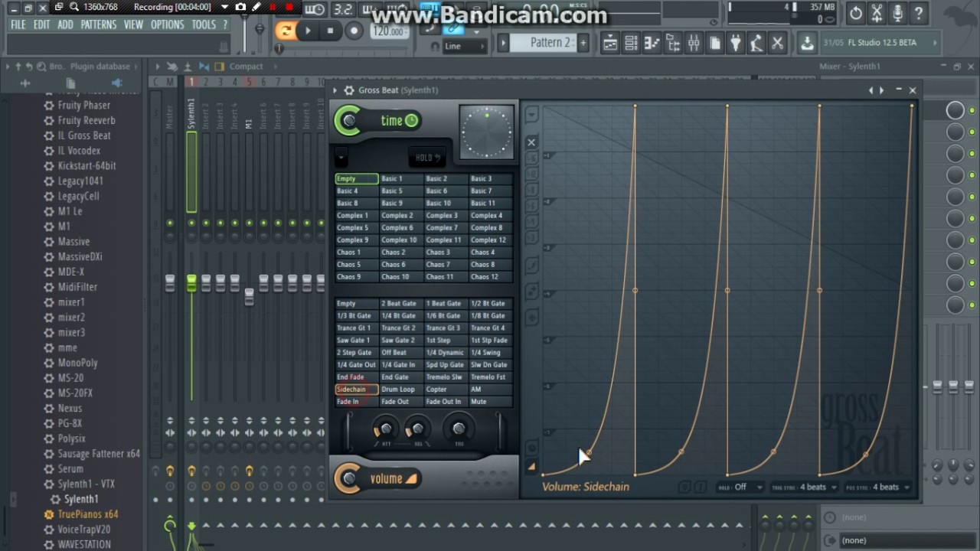This screenshot has height=551, width=980.
Task: Toggle the HOLD button in Gross Beat
Action: pos(427,158)
